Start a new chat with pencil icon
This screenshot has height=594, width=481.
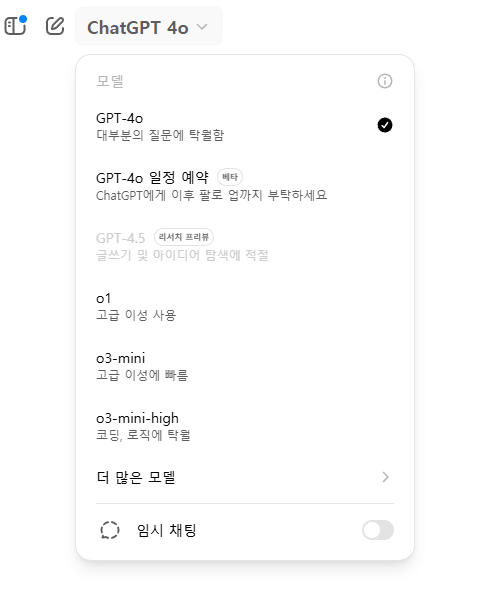(55, 26)
